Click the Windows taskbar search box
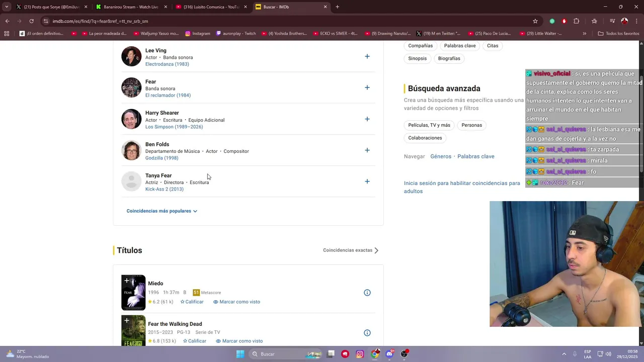The height and width of the screenshot is (362, 644). 285,354
